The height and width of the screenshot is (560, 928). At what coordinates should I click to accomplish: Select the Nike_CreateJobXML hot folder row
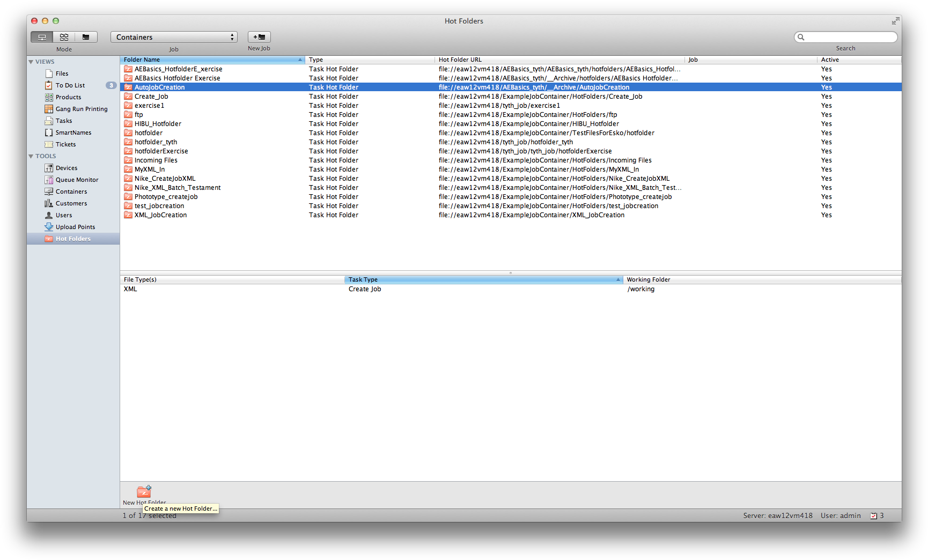[x=165, y=179]
